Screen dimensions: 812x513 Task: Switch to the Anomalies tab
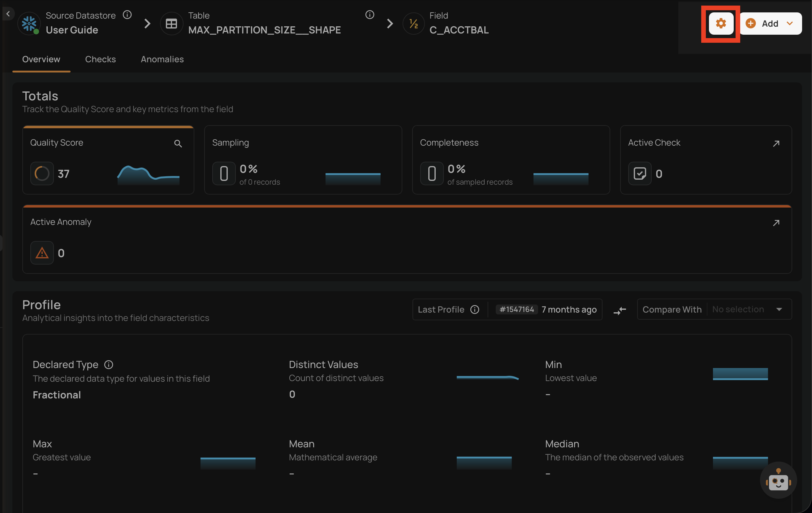(162, 59)
